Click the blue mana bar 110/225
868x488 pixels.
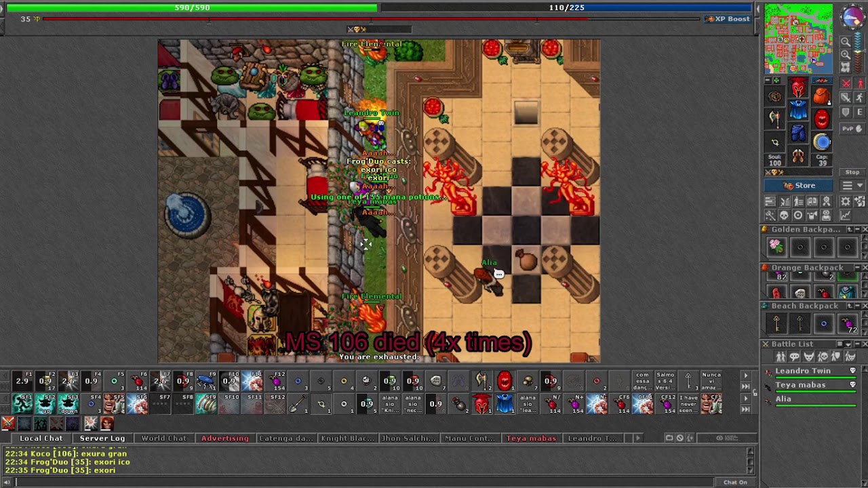(x=566, y=7)
